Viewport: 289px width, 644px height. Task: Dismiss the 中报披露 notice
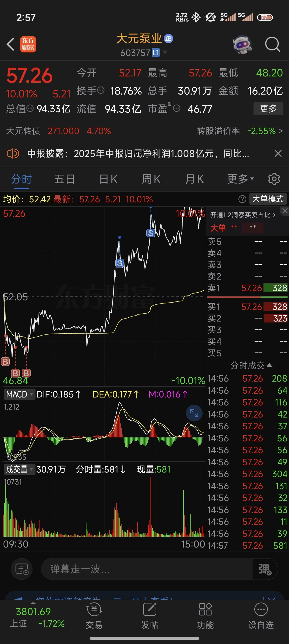(x=278, y=153)
